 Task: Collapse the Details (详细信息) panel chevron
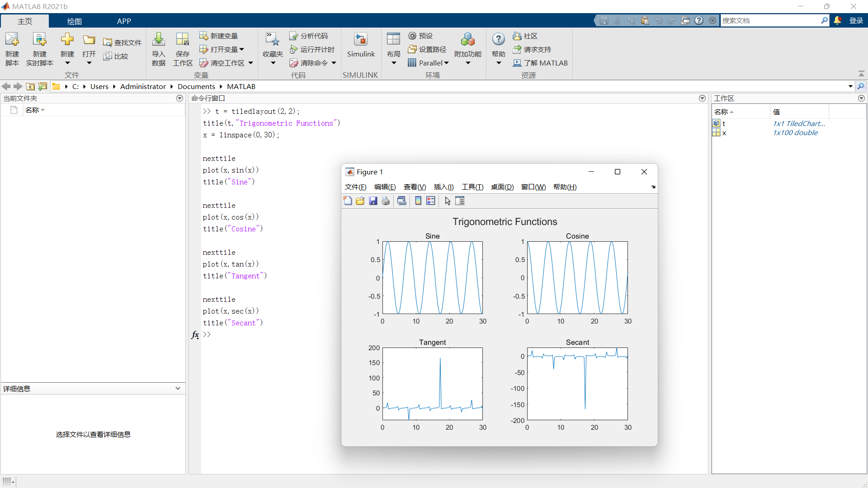tap(178, 389)
